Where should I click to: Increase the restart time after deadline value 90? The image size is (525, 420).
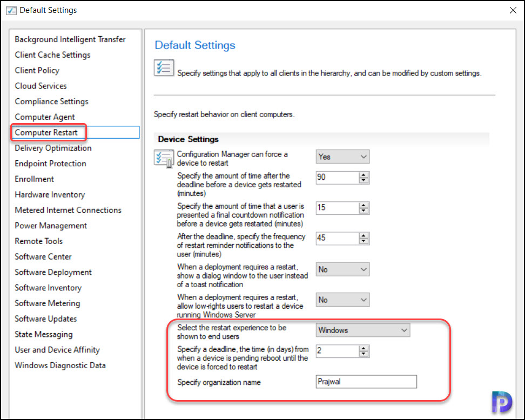click(364, 174)
